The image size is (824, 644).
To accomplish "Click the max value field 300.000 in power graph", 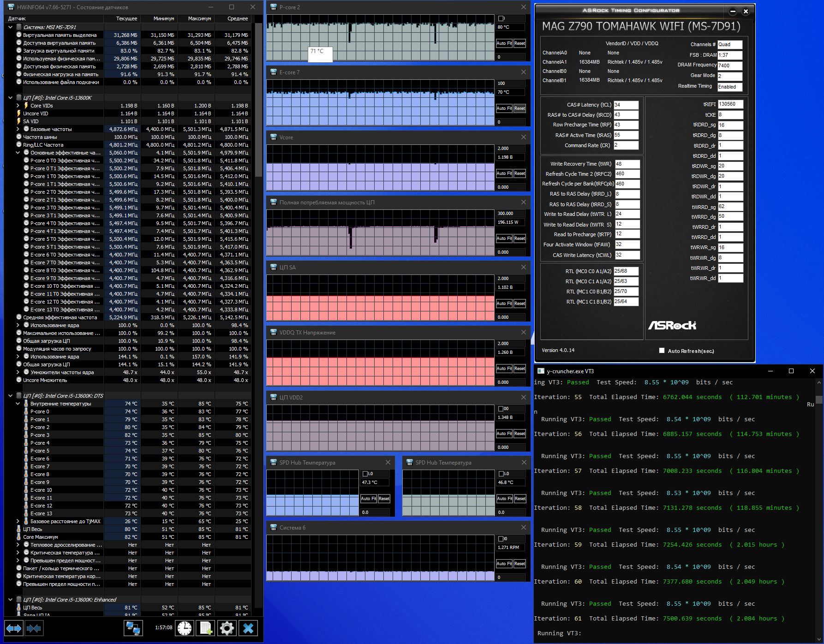I will point(511,214).
